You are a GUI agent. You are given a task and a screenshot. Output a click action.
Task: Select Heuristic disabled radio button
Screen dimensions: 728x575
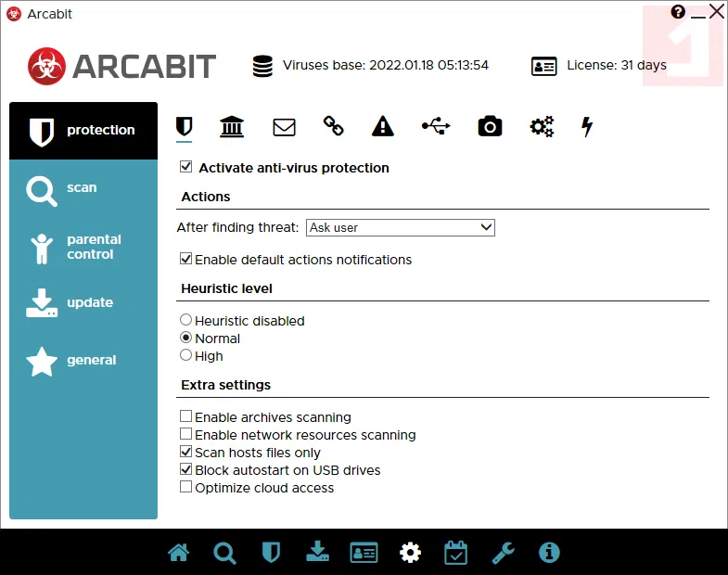185,320
